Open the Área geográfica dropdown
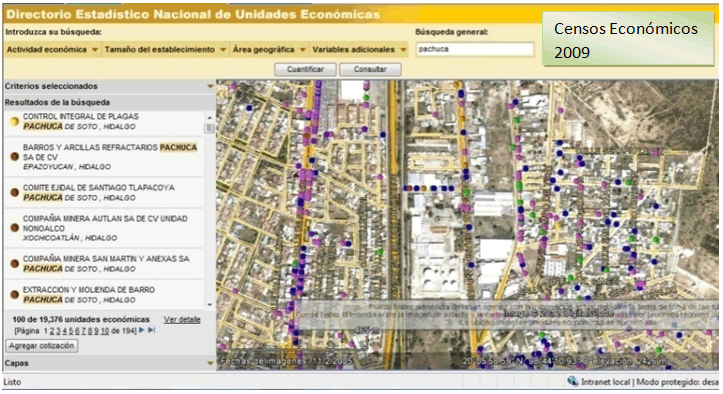The width and height of the screenshot is (723, 394). click(269, 50)
